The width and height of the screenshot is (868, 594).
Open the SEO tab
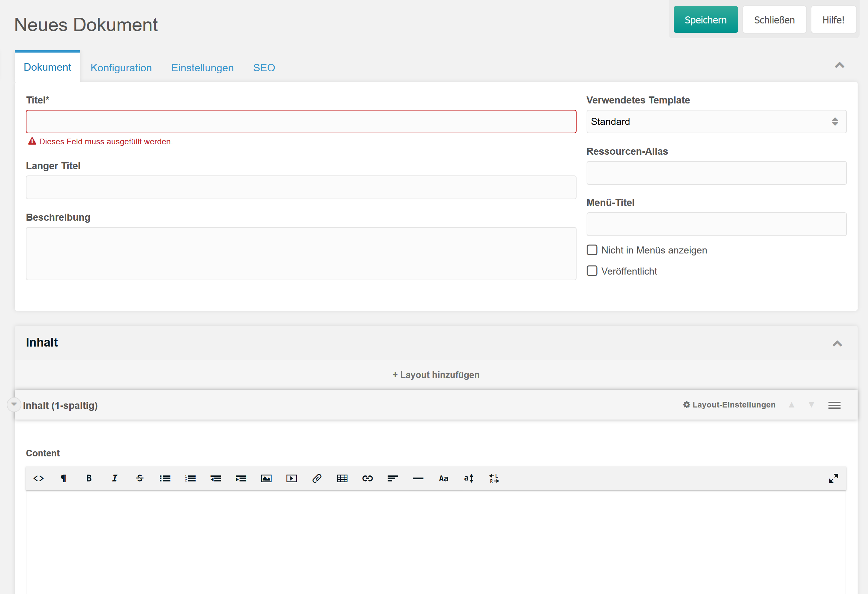pos(264,68)
